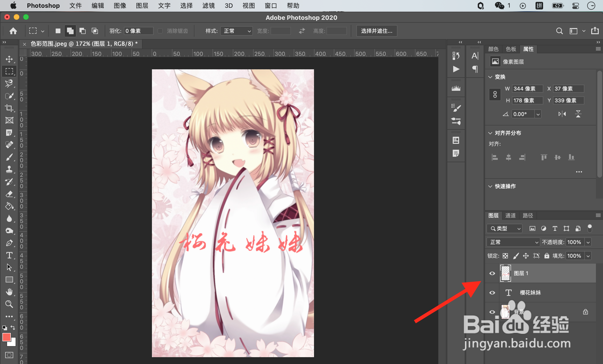Open the layer blend mode dropdown
603x364 pixels.
coord(513,242)
